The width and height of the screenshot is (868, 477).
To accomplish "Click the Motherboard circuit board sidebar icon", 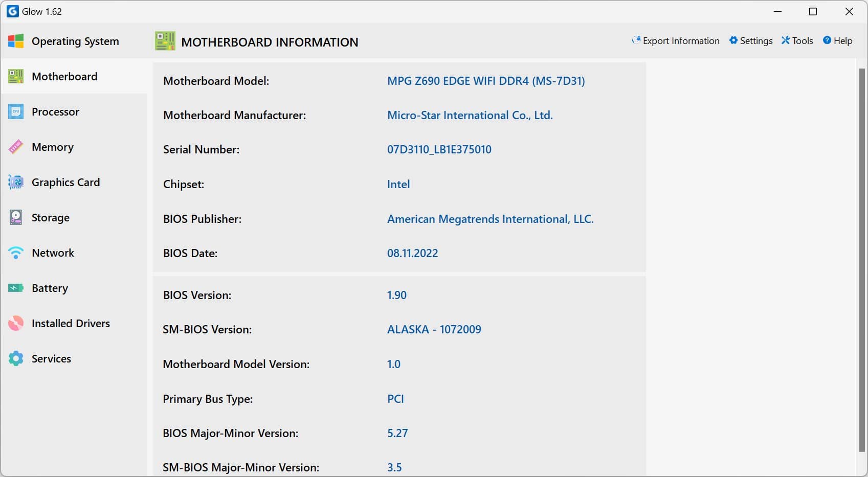I will click(16, 77).
